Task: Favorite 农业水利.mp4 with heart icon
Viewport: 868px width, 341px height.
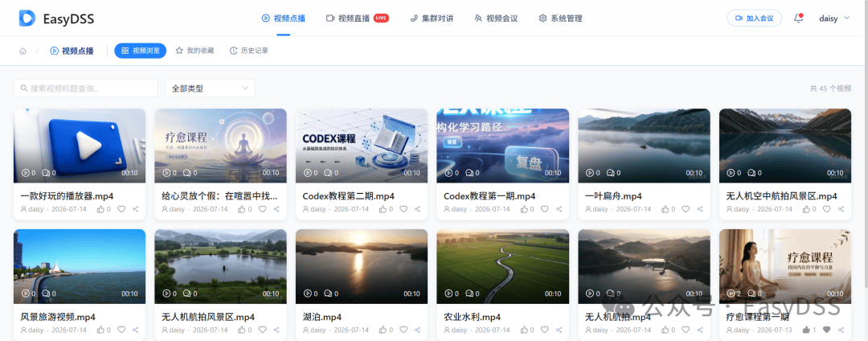Action: click(x=545, y=330)
